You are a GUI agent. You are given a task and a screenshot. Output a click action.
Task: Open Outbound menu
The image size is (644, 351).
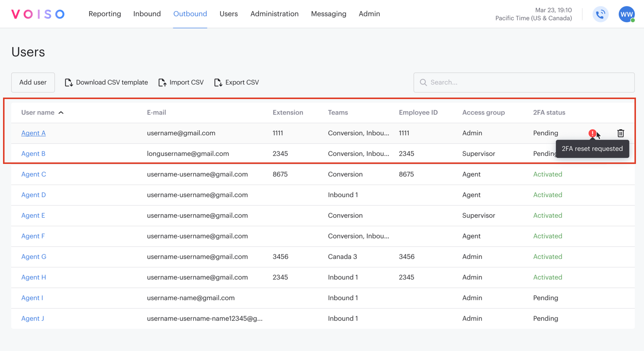click(x=190, y=14)
